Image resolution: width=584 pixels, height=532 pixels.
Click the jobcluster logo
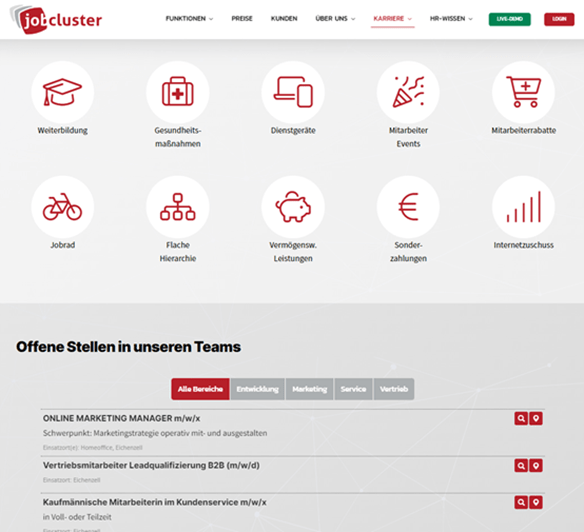pos(56,19)
